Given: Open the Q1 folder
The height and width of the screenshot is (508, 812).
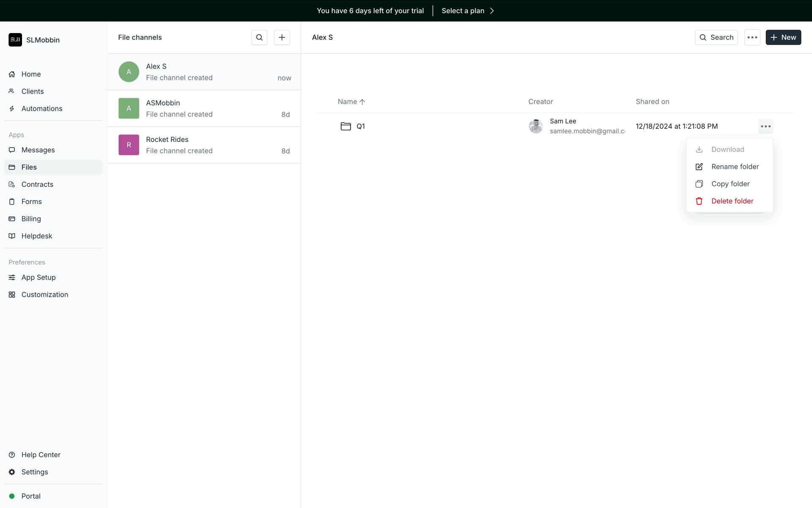Looking at the screenshot, I should 353,126.
